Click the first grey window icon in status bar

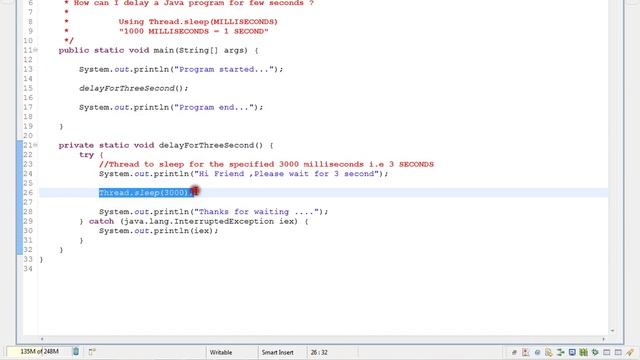(607, 352)
